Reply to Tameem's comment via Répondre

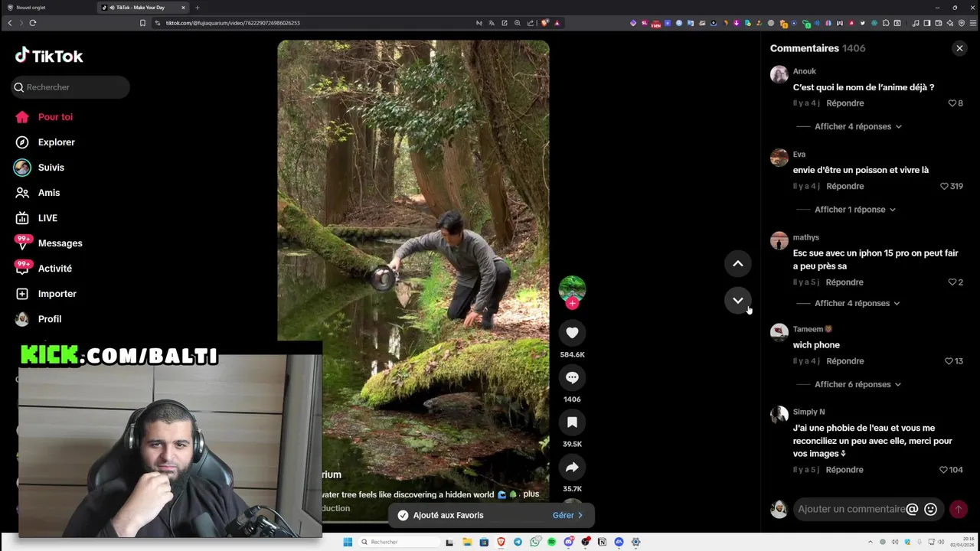pyautogui.click(x=845, y=361)
